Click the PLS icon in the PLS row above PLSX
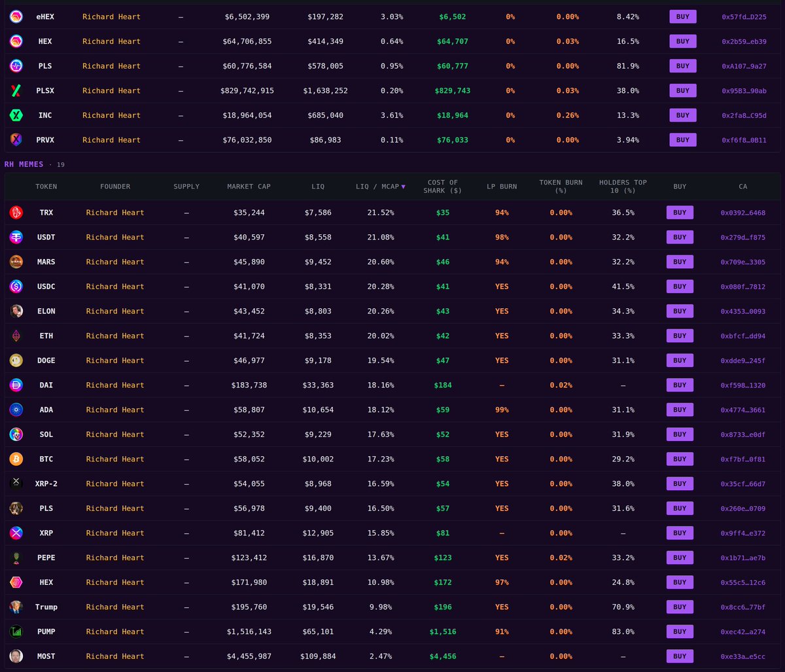 click(16, 66)
